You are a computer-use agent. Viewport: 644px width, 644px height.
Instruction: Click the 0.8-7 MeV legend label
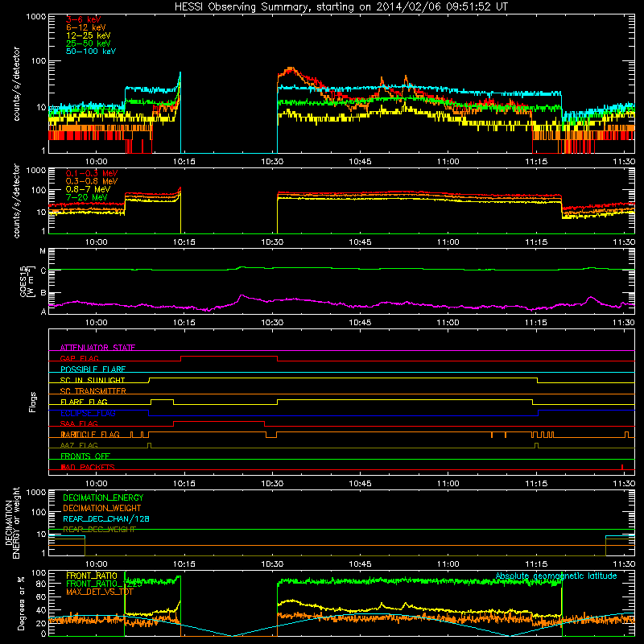88,189
